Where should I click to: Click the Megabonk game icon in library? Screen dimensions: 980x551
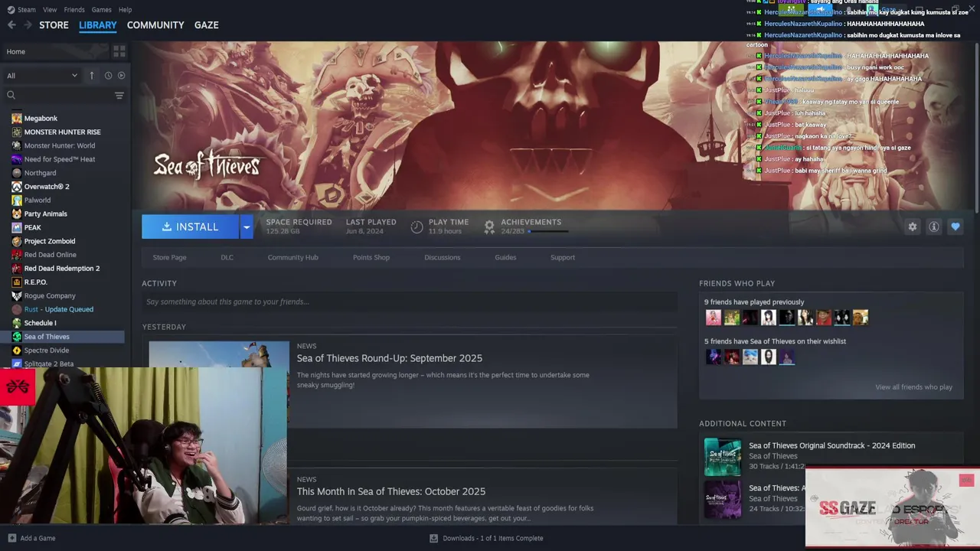pyautogui.click(x=16, y=119)
